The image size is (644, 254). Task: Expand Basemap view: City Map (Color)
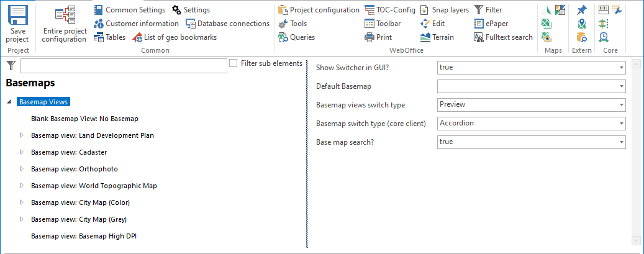tap(22, 202)
